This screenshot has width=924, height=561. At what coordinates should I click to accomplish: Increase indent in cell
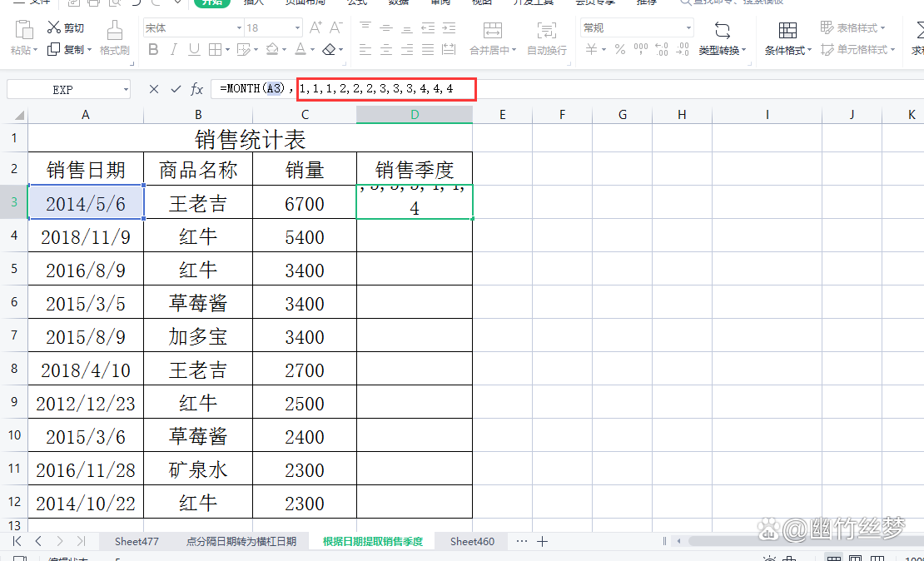click(x=449, y=27)
